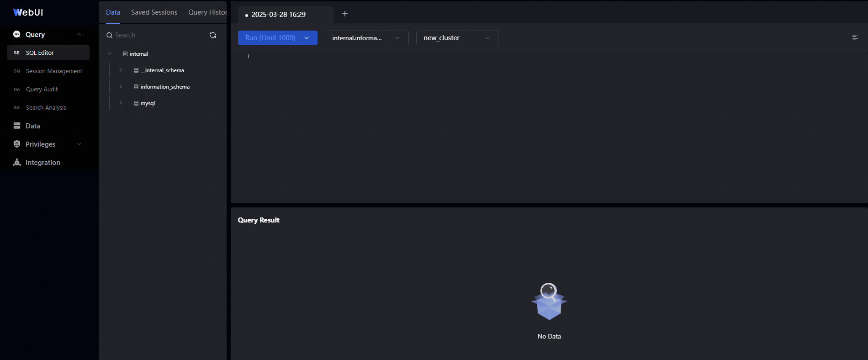This screenshot has height=360, width=868.
Task: Click the Privileges shield icon
Action: pyautogui.click(x=17, y=144)
